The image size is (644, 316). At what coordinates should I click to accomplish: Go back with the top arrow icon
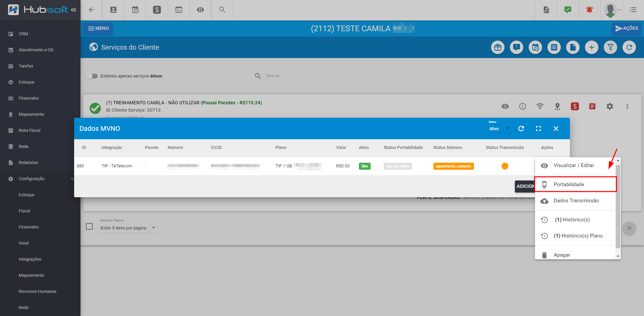(91, 10)
